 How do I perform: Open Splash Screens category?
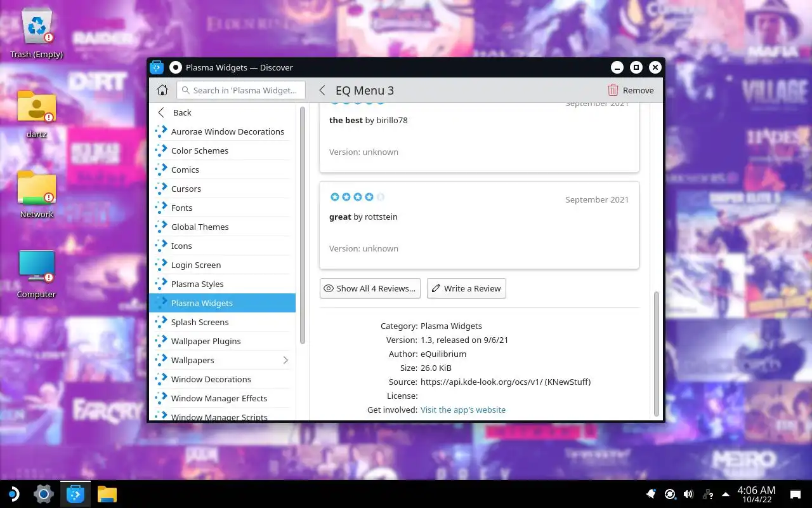tap(222, 322)
